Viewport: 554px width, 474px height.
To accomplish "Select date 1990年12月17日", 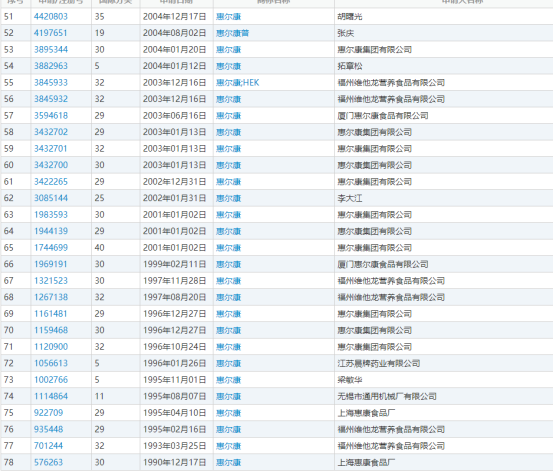I will (175, 462).
